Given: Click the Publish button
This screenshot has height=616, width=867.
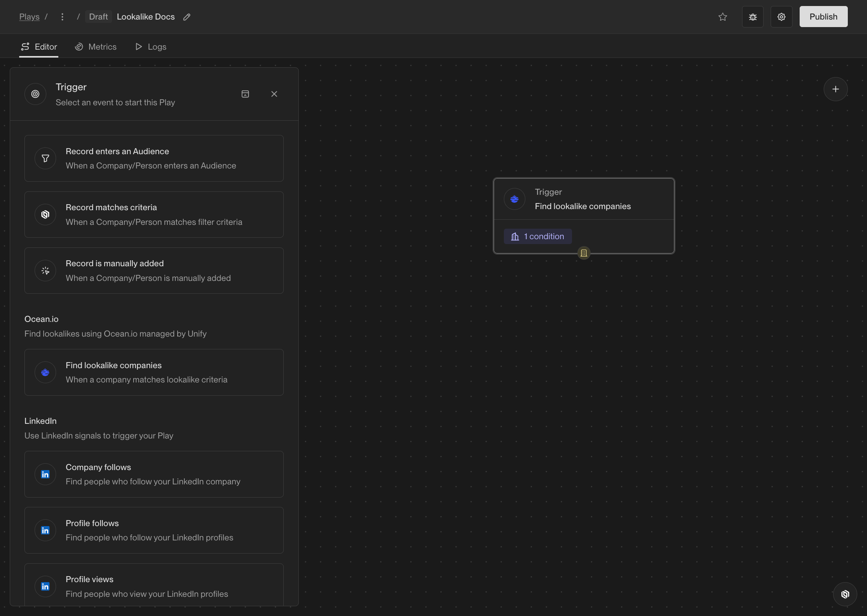Looking at the screenshot, I should [823, 17].
